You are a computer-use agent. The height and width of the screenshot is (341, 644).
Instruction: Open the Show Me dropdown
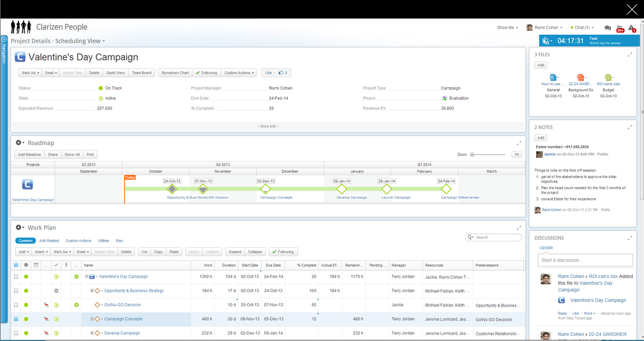tap(507, 28)
